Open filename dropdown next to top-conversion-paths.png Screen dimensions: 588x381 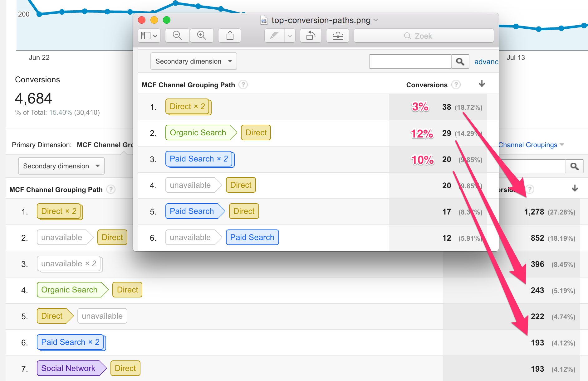click(376, 20)
